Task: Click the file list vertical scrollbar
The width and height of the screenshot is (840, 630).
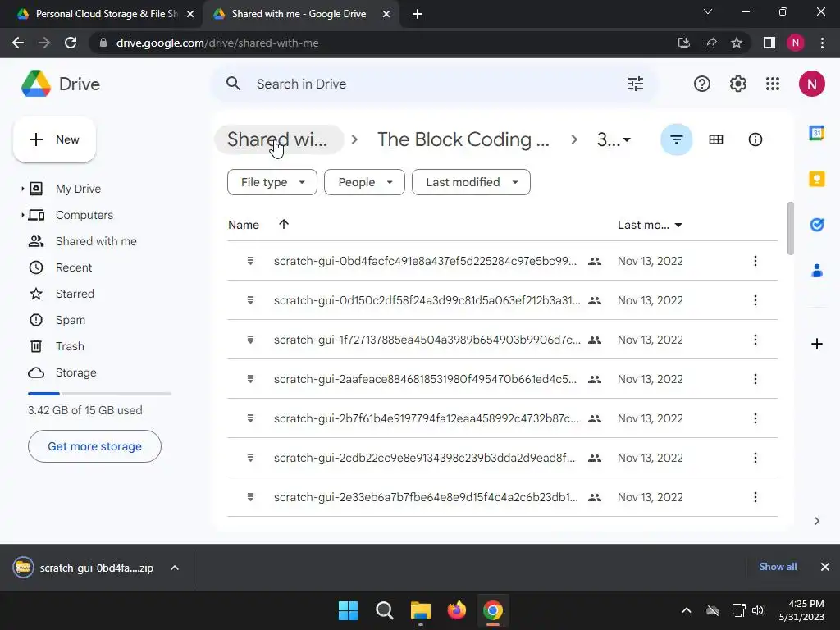Action: (790, 229)
